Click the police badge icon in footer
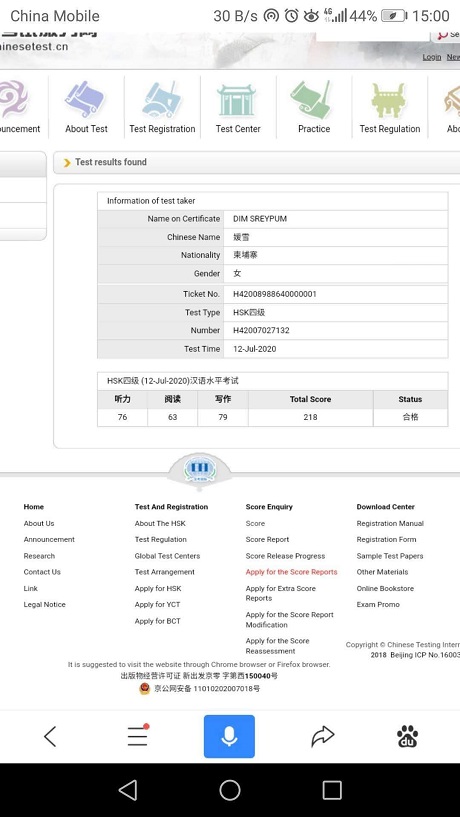The width and height of the screenshot is (460, 817). point(144,688)
